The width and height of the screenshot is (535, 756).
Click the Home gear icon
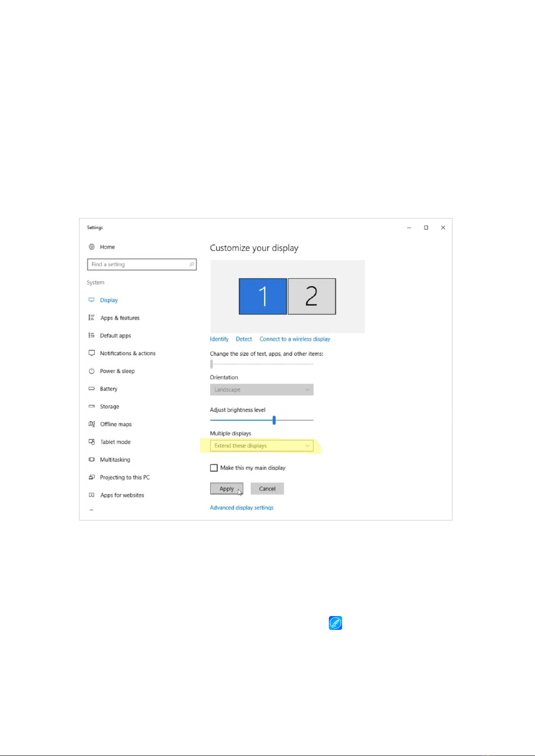coord(92,247)
